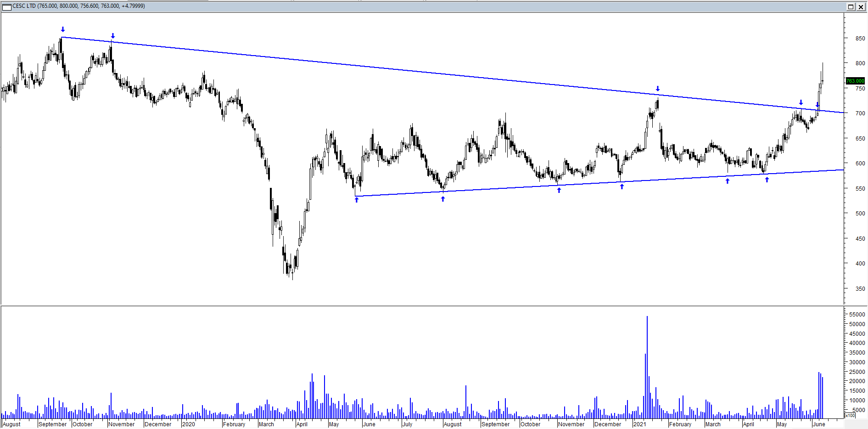Viewport: 868px width, 429px height.
Task: Select the down arrow above the November 2019 high
Action: click(x=113, y=36)
